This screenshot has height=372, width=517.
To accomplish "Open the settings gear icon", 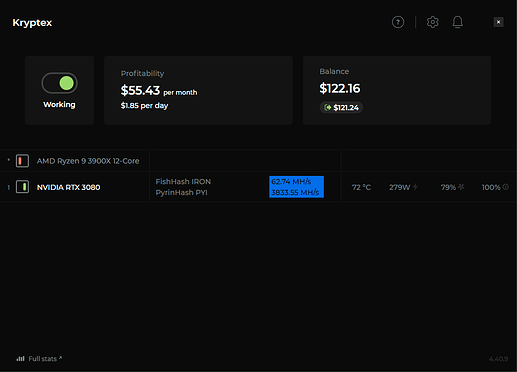I will (x=432, y=22).
